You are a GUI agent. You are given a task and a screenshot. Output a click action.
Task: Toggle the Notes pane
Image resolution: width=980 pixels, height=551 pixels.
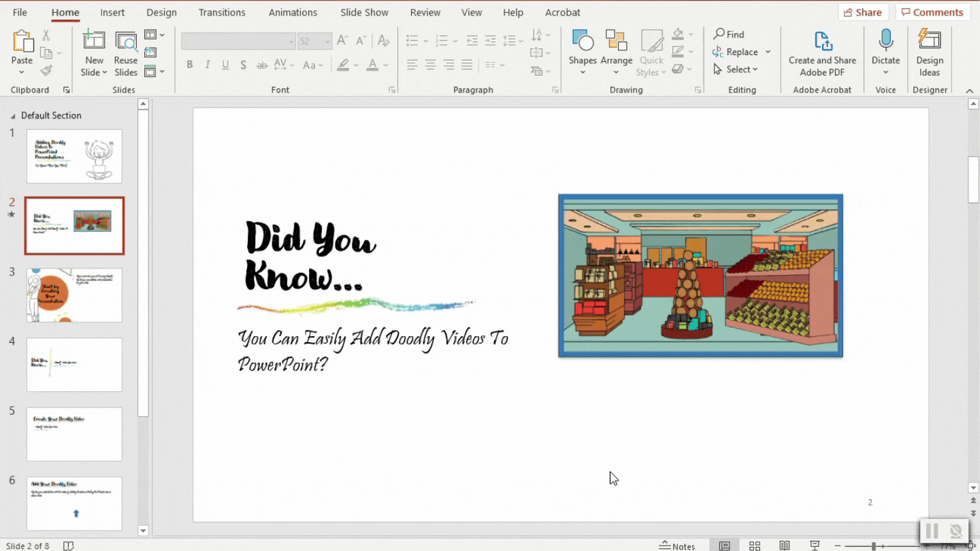[677, 546]
